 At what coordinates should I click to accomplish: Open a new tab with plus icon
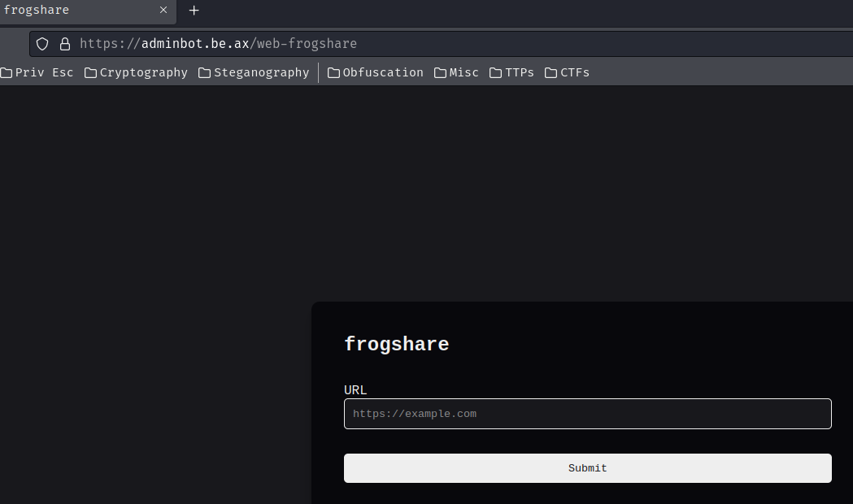tap(194, 11)
